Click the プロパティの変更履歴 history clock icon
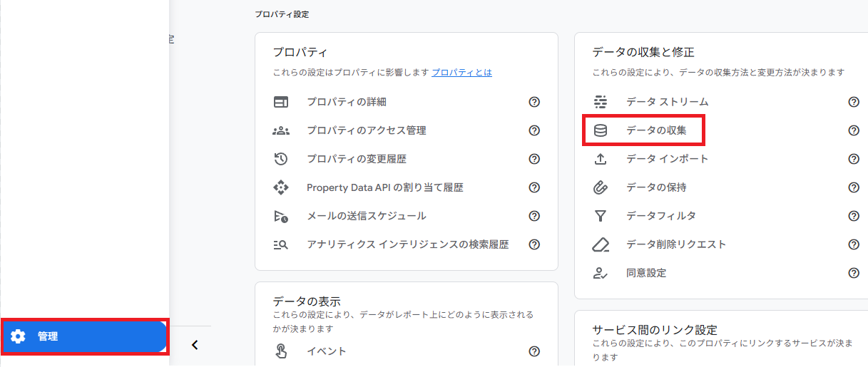Image resolution: width=868 pixels, height=367 pixels. (281, 159)
